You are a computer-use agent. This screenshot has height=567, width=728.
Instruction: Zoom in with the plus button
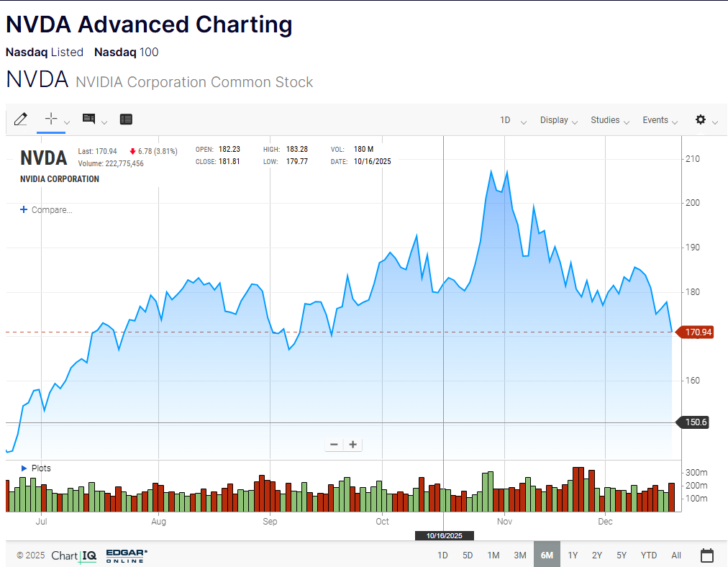coord(353,445)
